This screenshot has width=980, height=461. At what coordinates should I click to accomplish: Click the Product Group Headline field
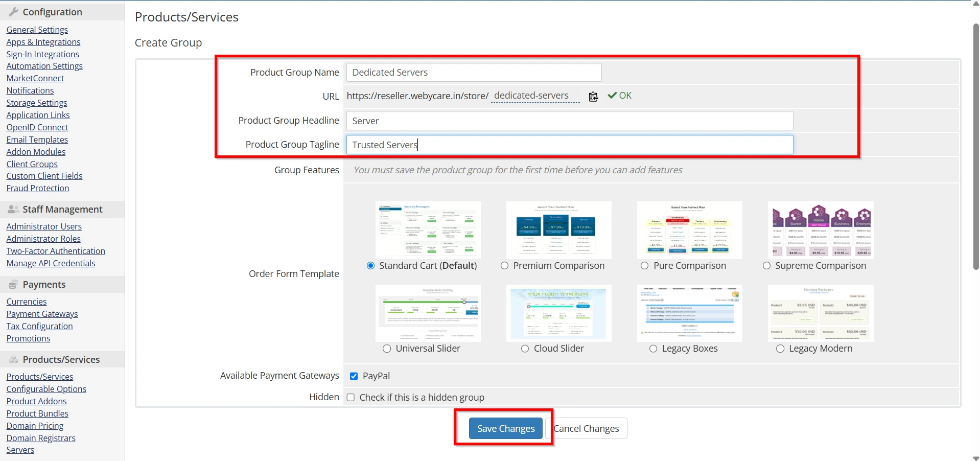coord(570,121)
